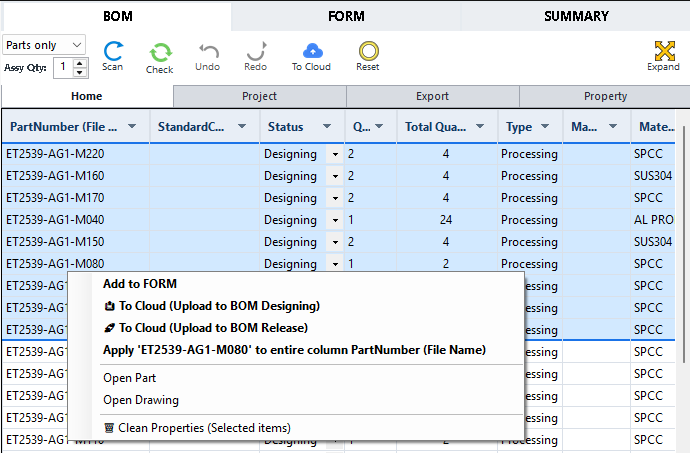Click the Reset circle icon
Screen dimensions: 690x453
click(x=368, y=51)
